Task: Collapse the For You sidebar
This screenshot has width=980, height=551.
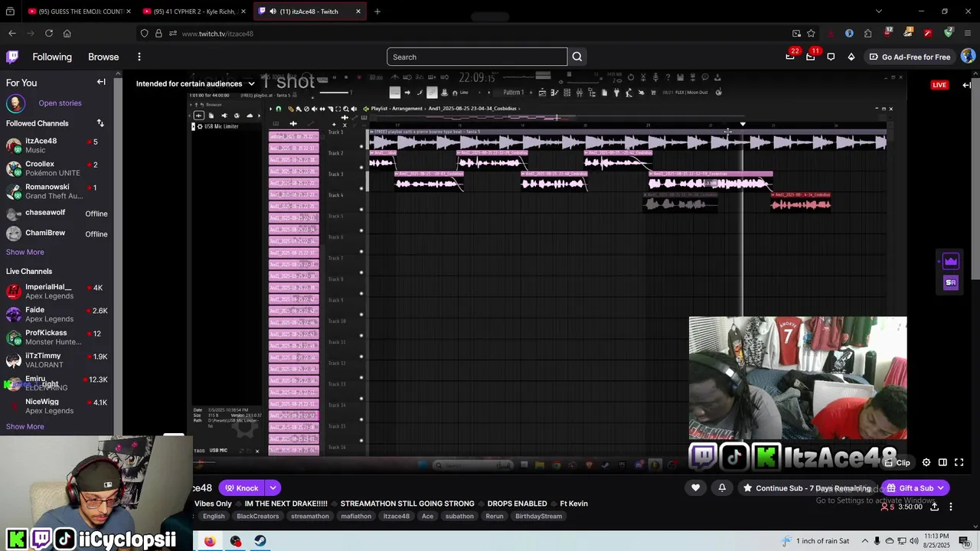Action: click(101, 82)
